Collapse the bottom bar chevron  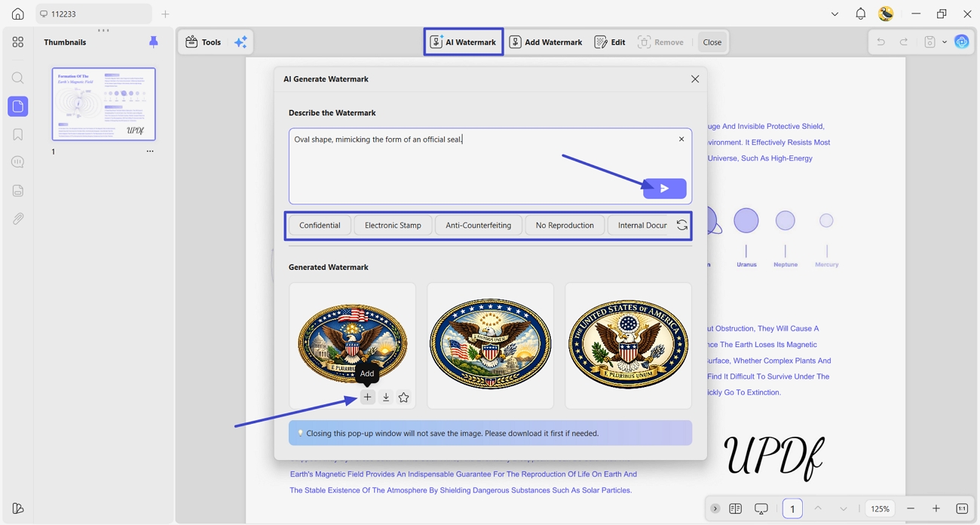715,508
